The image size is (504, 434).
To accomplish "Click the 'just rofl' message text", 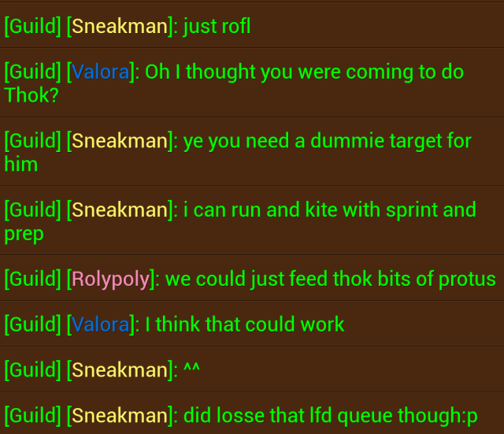I will click(217, 26).
